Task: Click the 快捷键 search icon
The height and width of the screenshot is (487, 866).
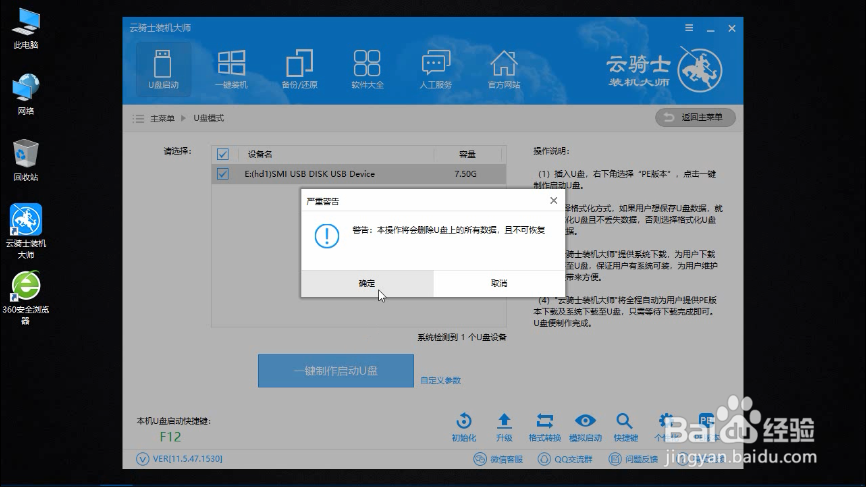Action: 625,427
